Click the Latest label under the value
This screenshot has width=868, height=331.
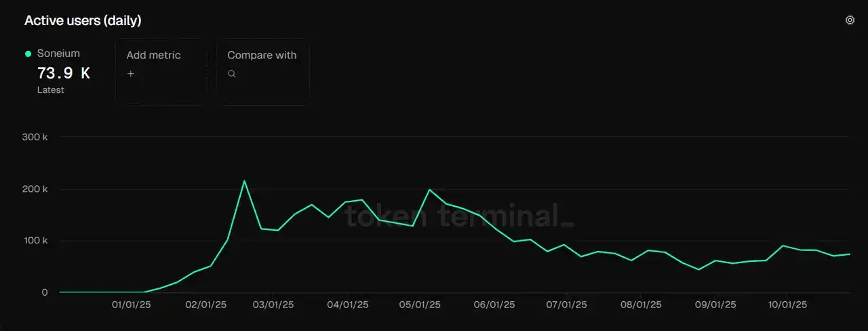(x=51, y=90)
